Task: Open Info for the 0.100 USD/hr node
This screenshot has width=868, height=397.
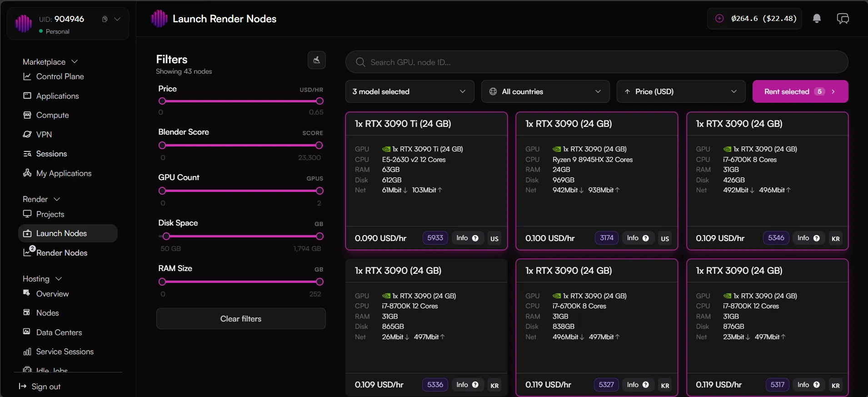Action: 638,238
